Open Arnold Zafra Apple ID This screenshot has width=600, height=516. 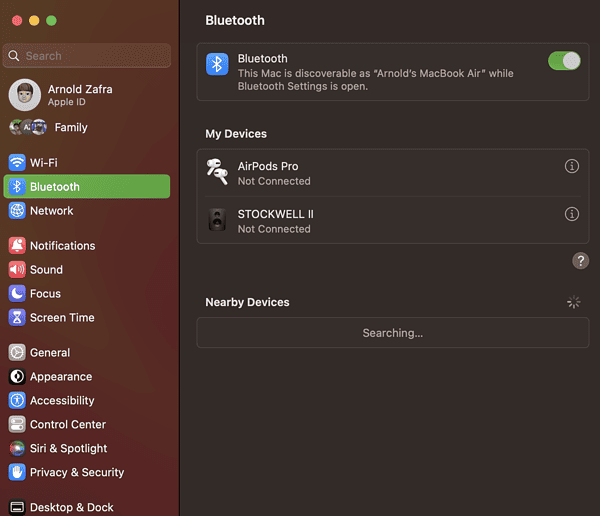point(79,95)
